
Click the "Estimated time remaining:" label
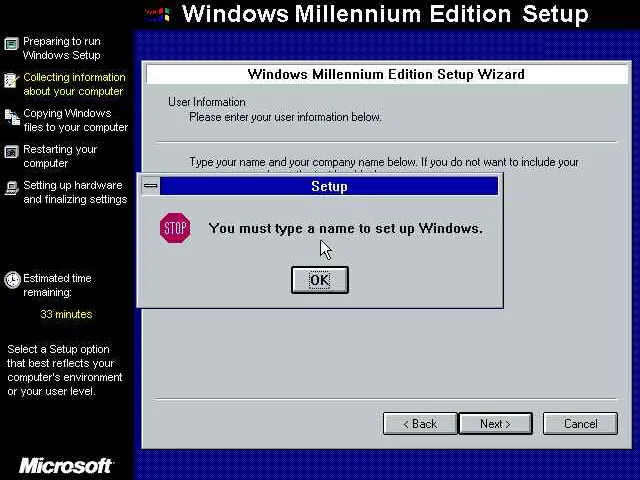[x=57, y=285]
